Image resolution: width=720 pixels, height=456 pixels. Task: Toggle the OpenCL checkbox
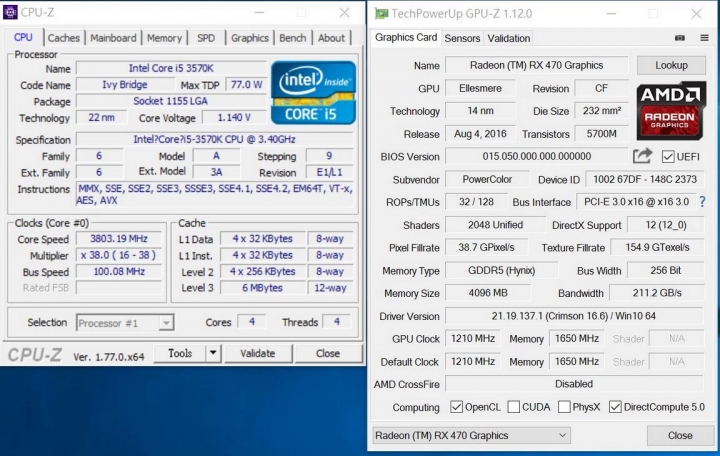[x=456, y=407]
